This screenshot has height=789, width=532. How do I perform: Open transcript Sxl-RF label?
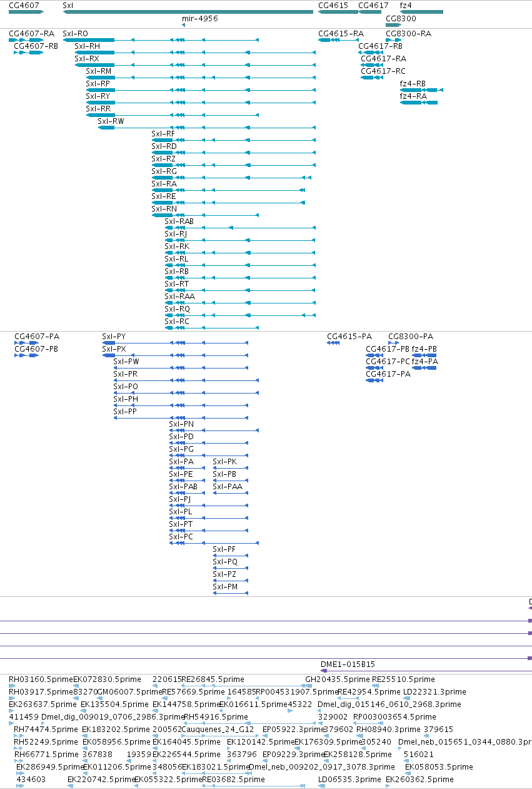click(163, 134)
